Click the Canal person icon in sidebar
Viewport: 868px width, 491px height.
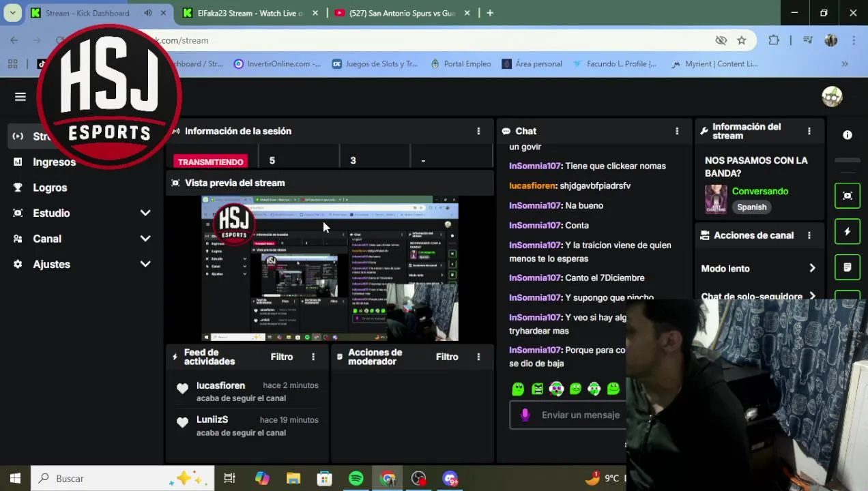[18, 239]
